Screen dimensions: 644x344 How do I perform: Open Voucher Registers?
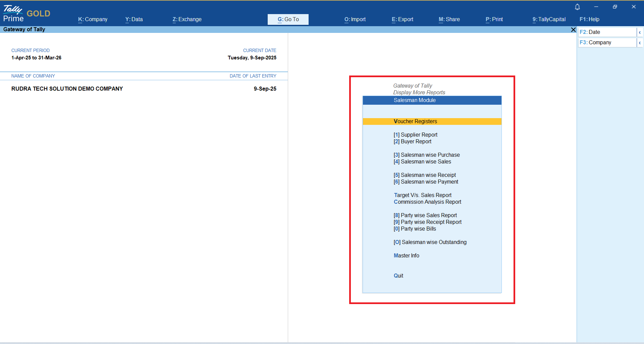415,121
